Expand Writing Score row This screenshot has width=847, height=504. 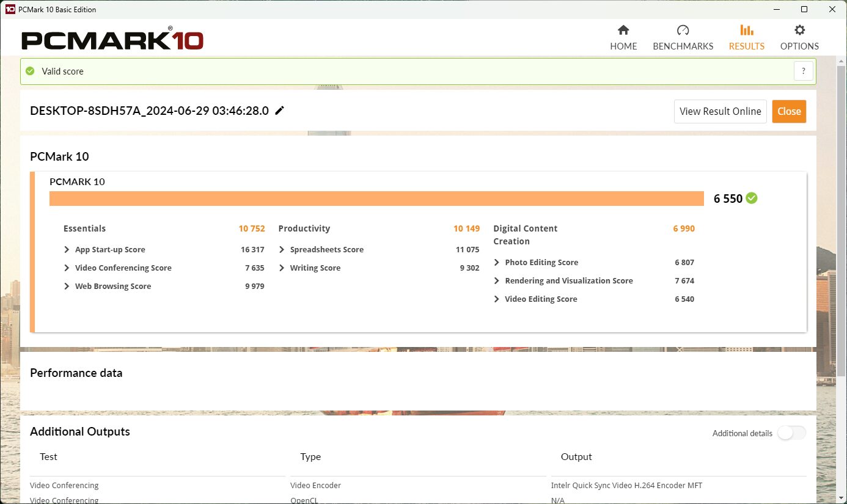[x=282, y=268]
